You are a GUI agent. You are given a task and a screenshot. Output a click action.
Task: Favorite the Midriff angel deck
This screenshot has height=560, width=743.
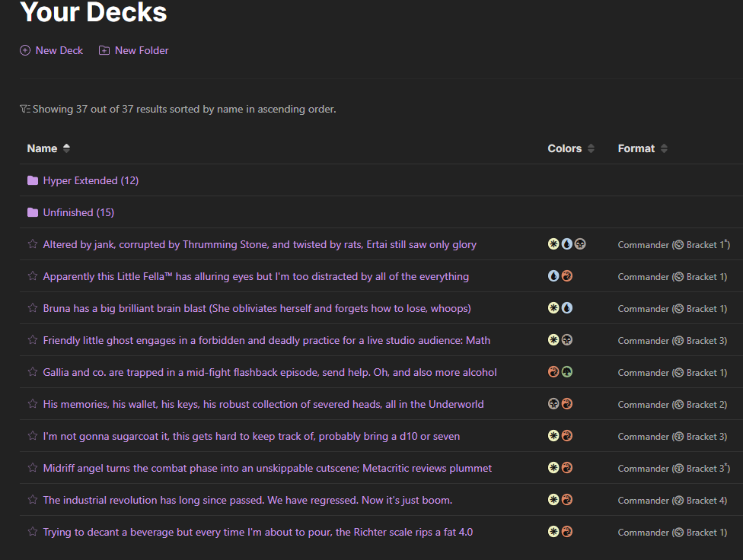click(33, 468)
